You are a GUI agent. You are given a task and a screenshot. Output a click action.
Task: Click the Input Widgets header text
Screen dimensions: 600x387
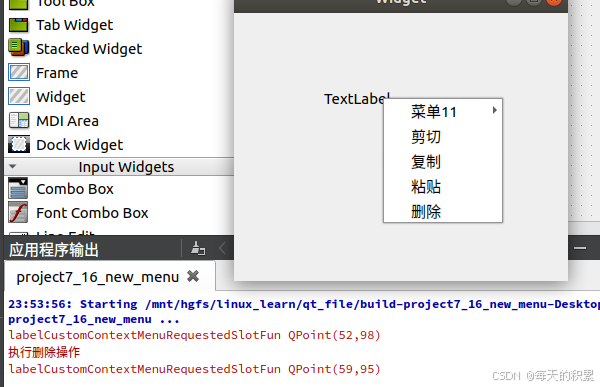click(126, 167)
